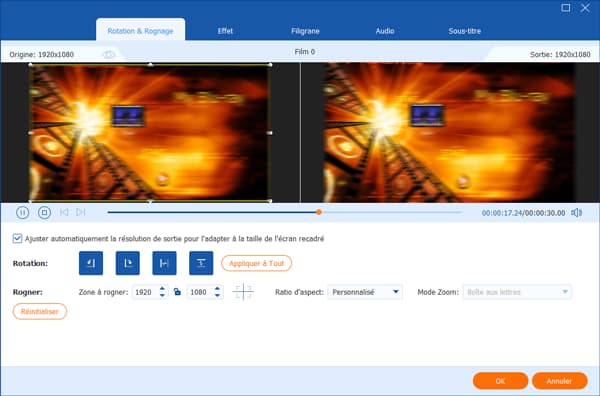Rotate video left 90 degrees
The image size is (600, 396).
tap(91, 263)
